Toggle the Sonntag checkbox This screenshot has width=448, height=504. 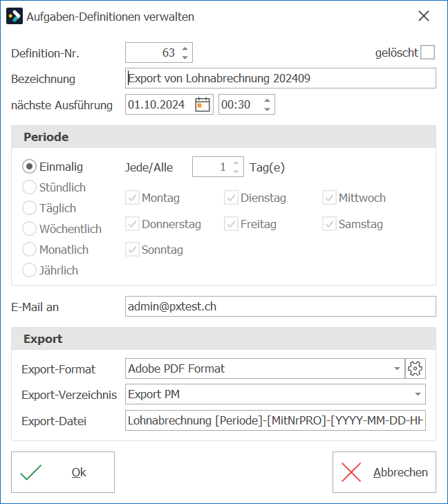point(133,250)
